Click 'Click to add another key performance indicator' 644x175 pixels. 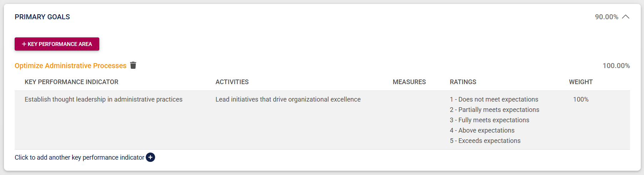[79, 157]
